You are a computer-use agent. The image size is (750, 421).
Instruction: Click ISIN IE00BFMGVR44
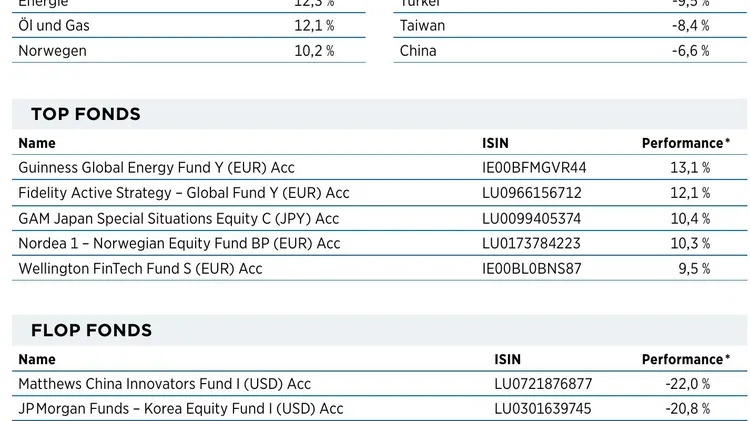point(534,168)
